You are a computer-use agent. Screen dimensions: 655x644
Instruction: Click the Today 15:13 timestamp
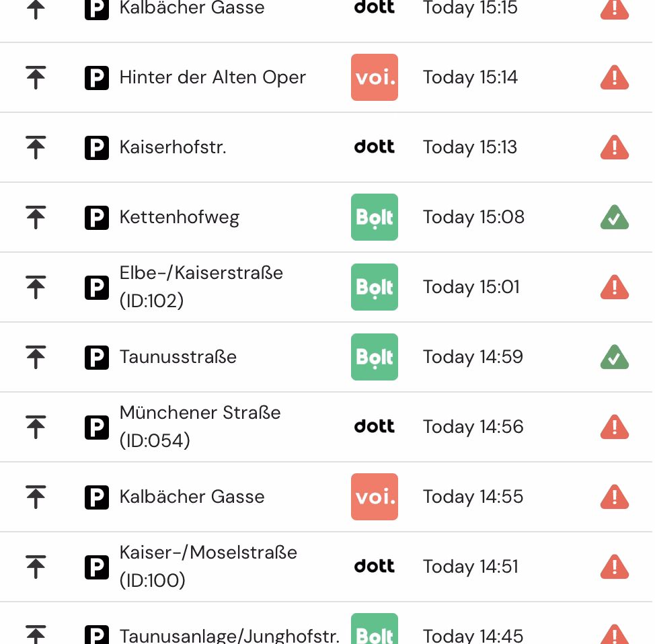470,147
